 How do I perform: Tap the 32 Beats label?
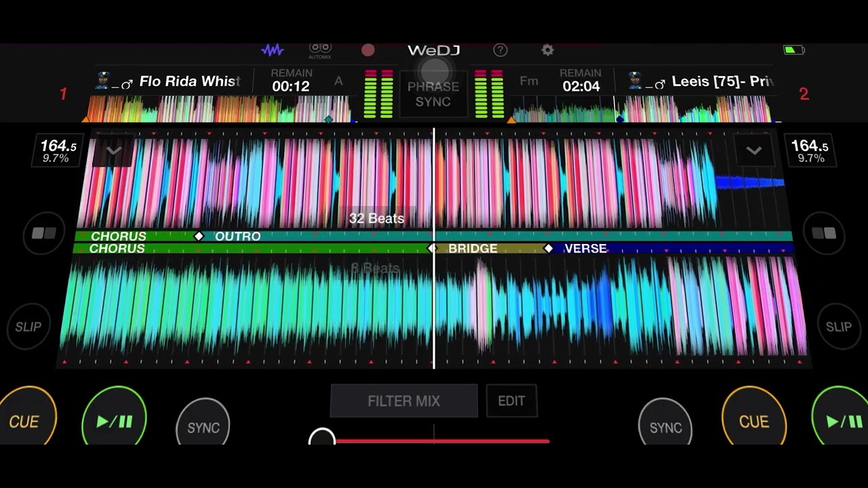click(x=376, y=218)
